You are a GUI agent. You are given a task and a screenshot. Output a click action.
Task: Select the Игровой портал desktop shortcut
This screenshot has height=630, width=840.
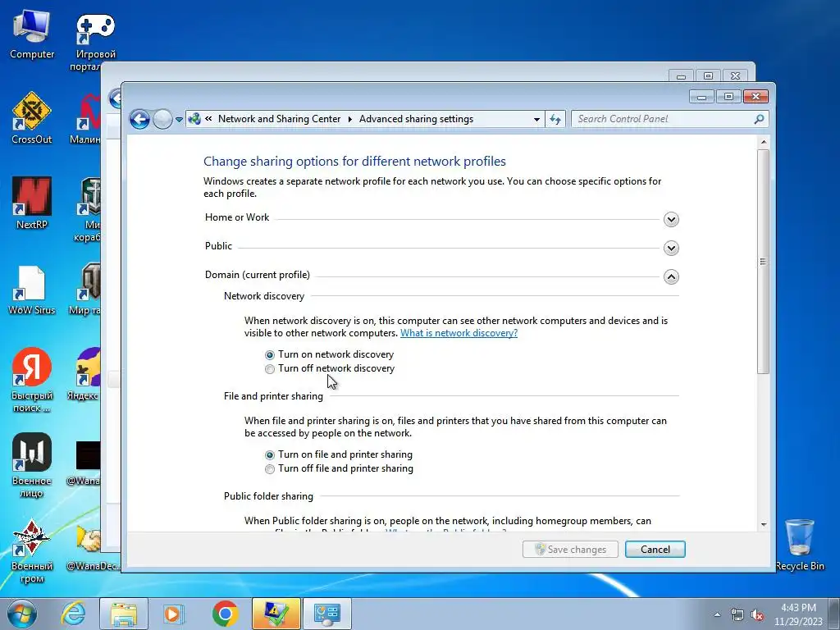[95, 42]
